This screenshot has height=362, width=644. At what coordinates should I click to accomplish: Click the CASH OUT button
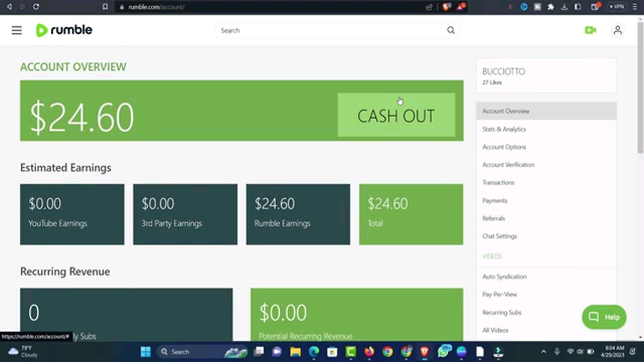(x=396, y=115)
